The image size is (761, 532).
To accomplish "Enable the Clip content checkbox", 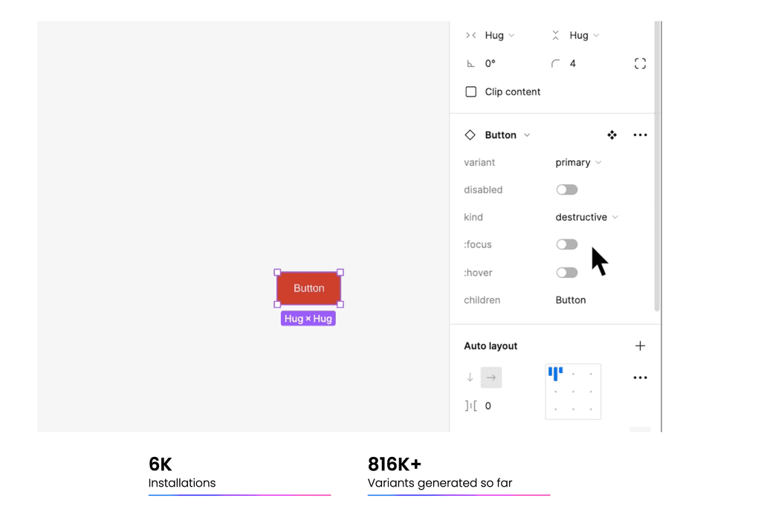I will pos(470,91).
